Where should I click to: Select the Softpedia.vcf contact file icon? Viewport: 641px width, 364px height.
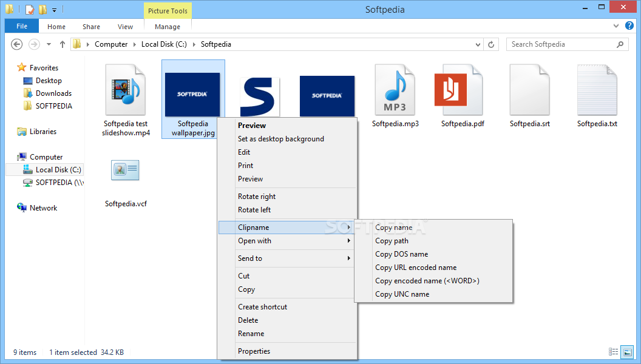tap(125, 170)
